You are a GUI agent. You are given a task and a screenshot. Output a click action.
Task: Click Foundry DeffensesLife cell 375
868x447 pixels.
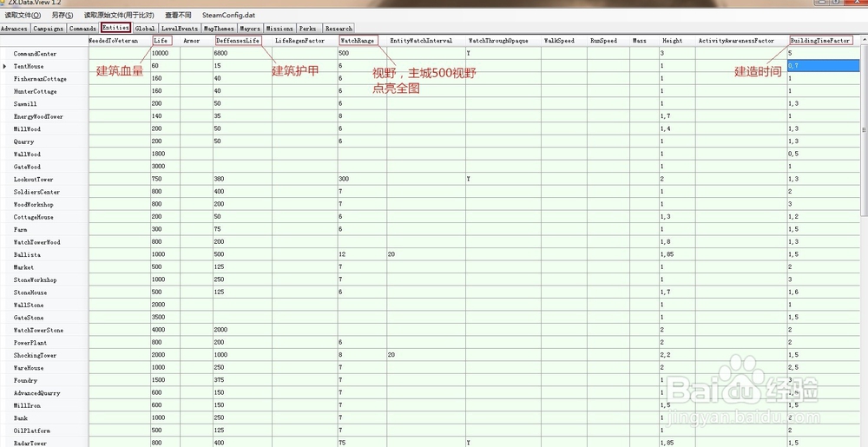pos(242,381)
